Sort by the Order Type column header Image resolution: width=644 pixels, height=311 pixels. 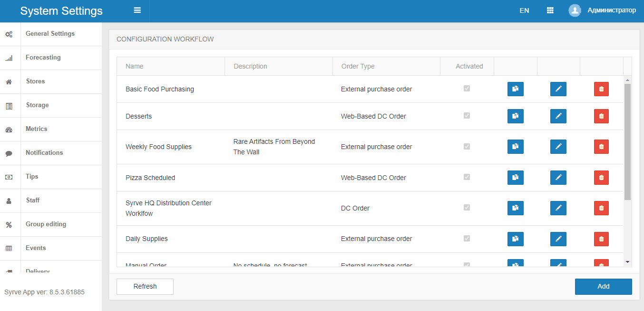(358, 67)
